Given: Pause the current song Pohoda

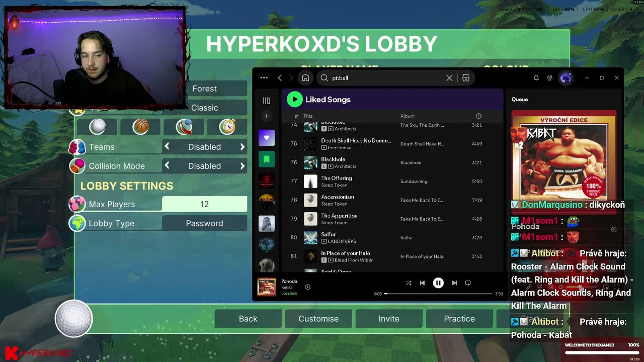Looking at the screenshot, I should [438, 283].
